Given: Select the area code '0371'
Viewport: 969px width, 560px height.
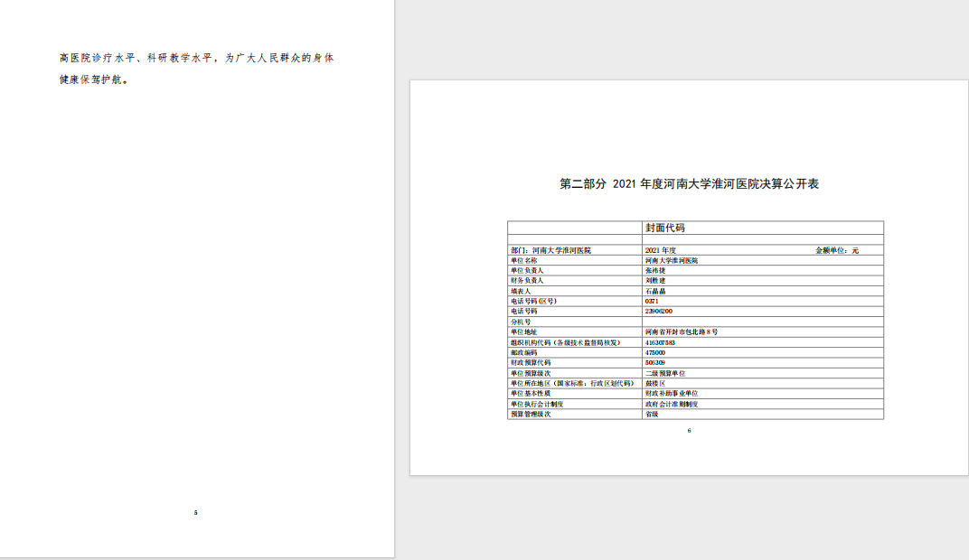Looking at the screenshot, I should click(x=652, y=302).
